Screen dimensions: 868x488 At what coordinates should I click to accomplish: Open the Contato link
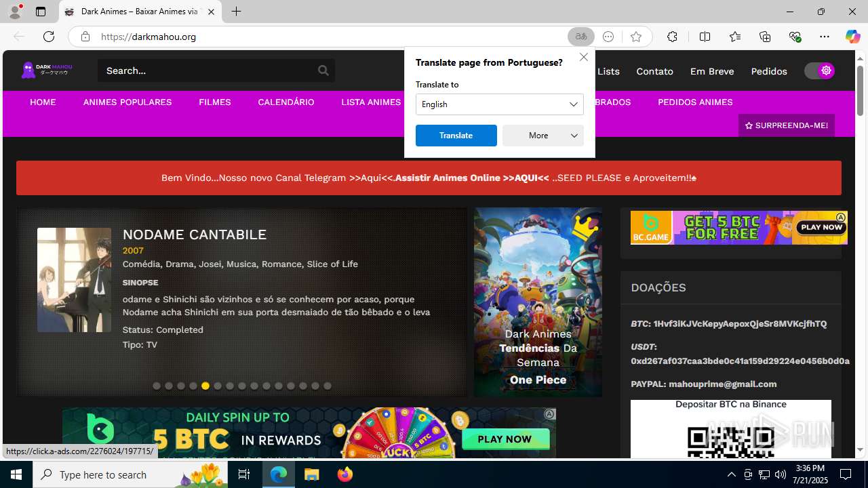point(654,71)
